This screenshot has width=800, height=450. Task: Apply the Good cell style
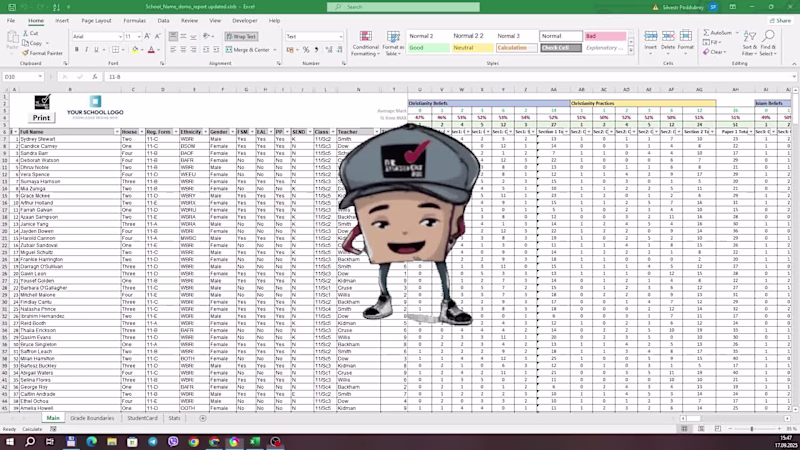click(x=428, y=47)
